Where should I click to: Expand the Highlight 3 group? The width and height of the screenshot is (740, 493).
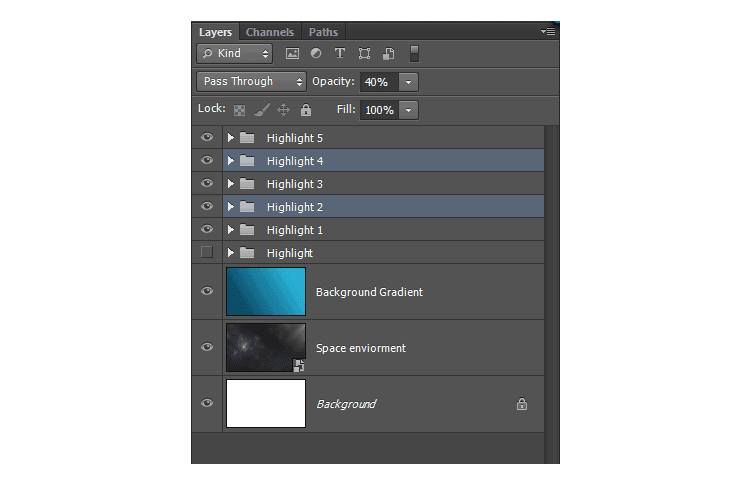[x=230, y=184]
